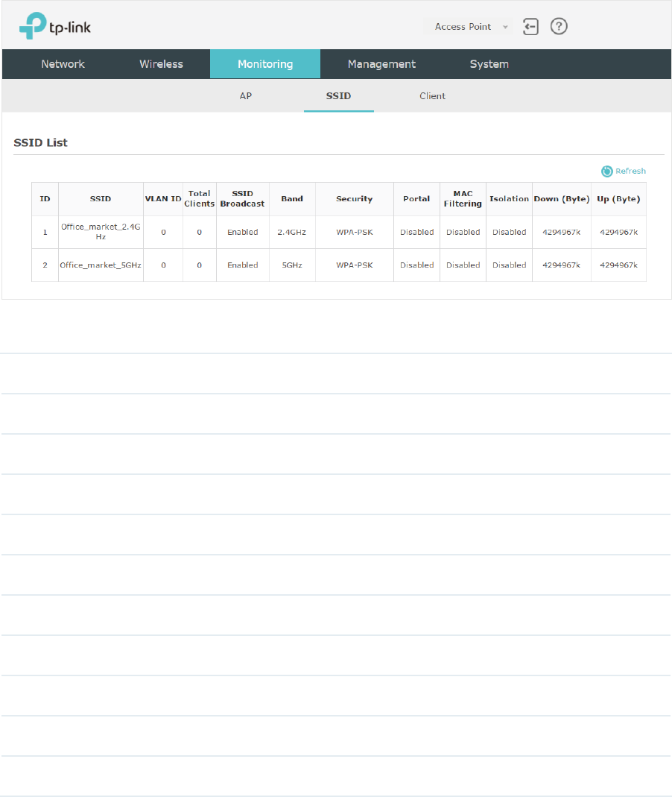Open the Access Point mode dropdown

[x=470, y=26]
